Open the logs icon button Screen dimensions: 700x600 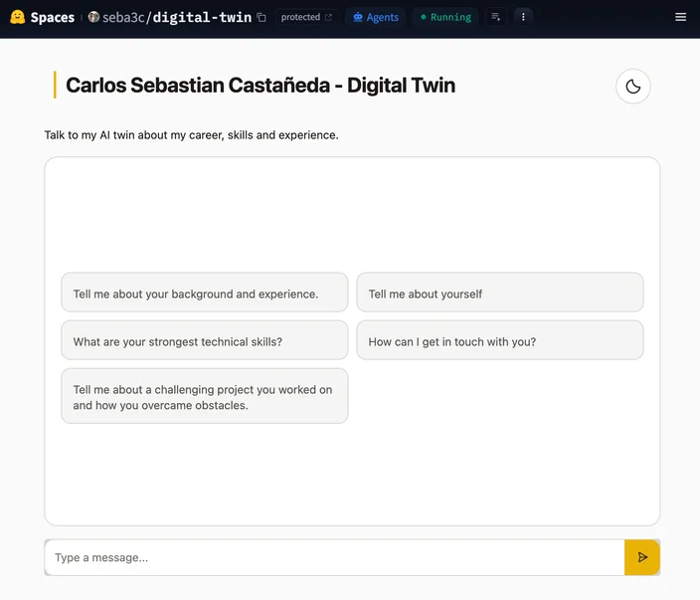pos(495,17)
